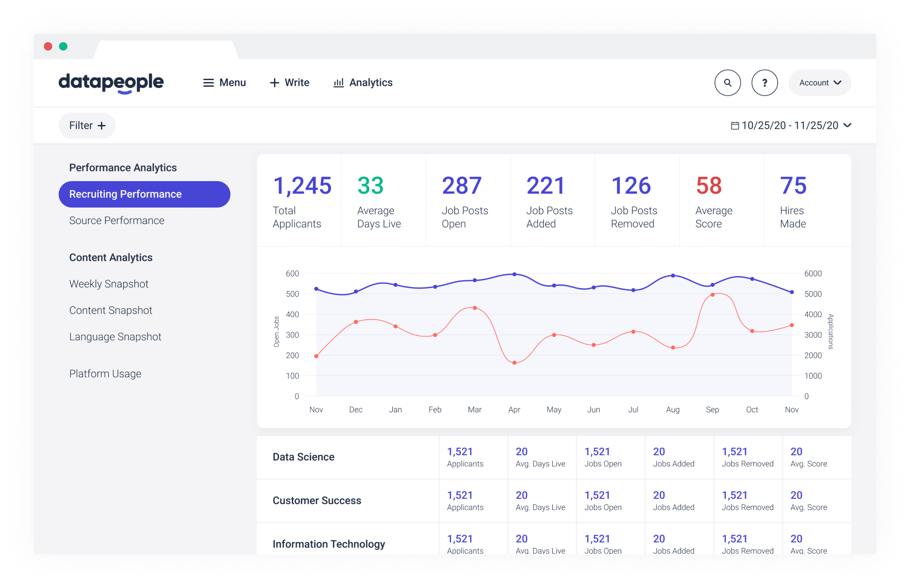Open the Account dropdown
Viewport: 910px width, 588px height.
[819, 83]
